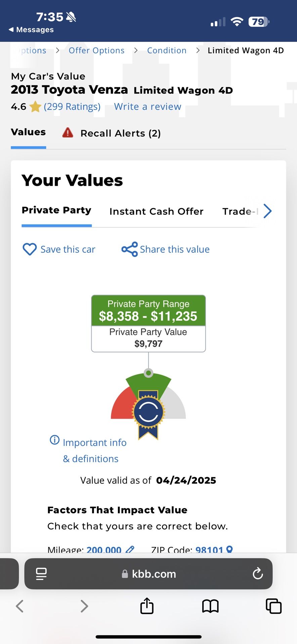Screen dimensions: 297x644
Task: Open Safari share sheet icon
Action: 147,606
